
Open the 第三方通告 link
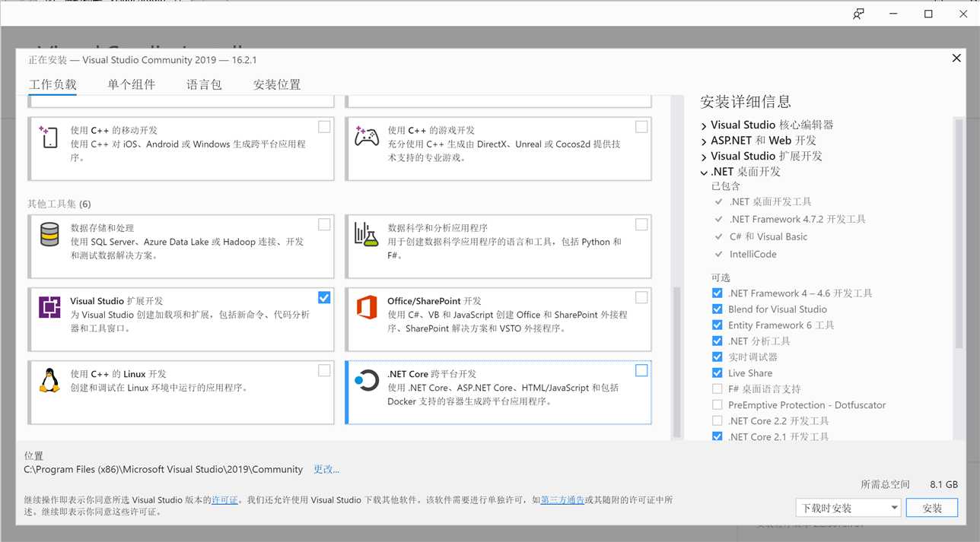[x=562, y=500]
